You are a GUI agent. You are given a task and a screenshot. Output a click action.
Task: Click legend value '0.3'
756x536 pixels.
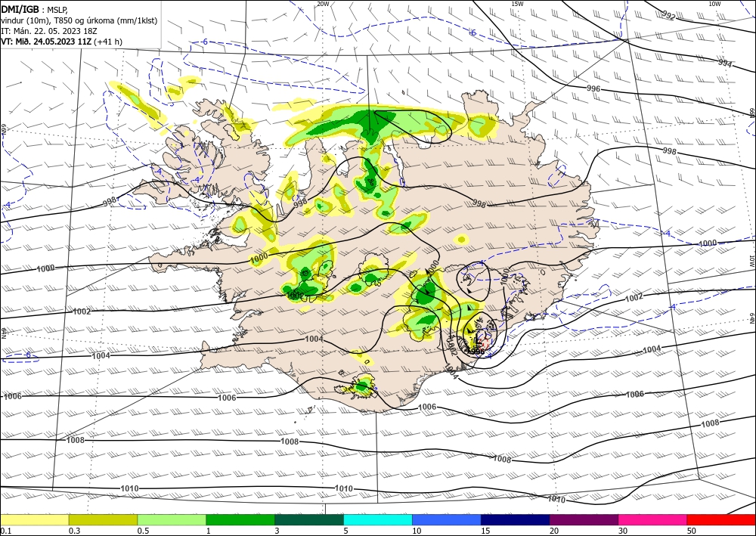(74, 531)
